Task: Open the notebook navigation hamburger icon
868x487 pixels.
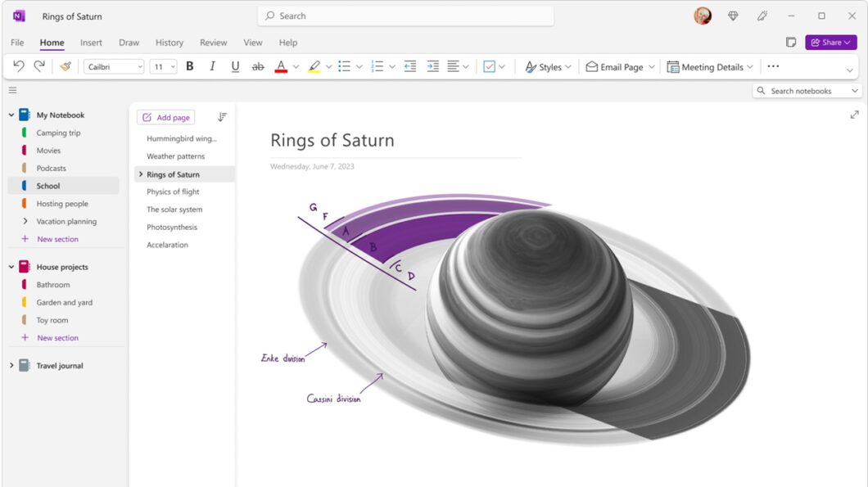Action: click(12, 90)
